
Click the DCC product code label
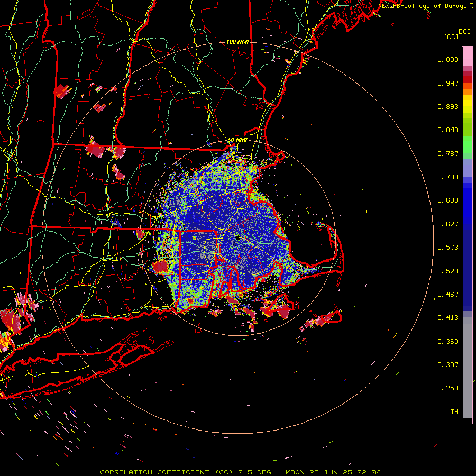pos(464,32)
